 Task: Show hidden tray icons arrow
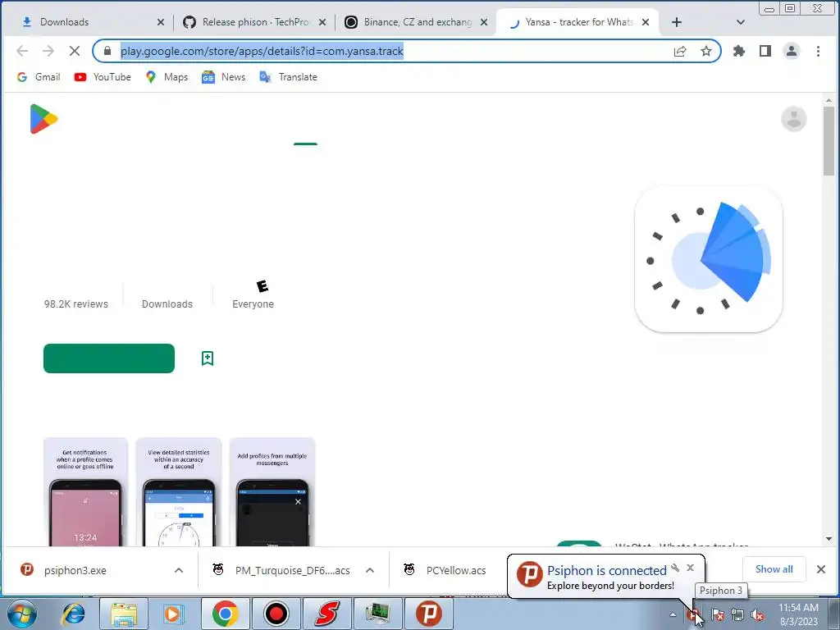point(673,614)
